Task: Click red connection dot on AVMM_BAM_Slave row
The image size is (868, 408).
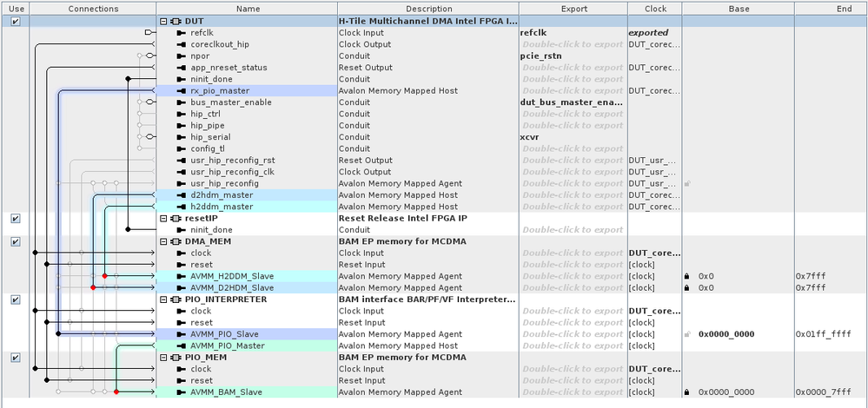Action: pyautogui.click(x=116, y=392)
